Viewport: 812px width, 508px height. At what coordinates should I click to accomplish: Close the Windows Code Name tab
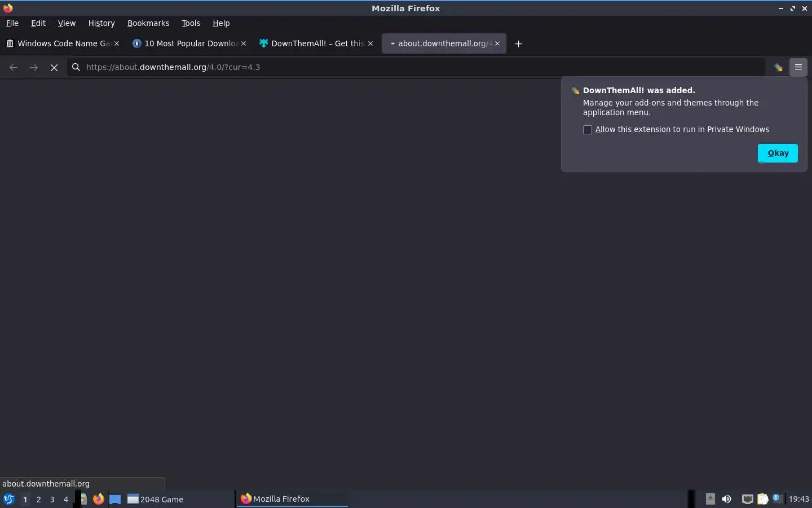pos(117,43)
